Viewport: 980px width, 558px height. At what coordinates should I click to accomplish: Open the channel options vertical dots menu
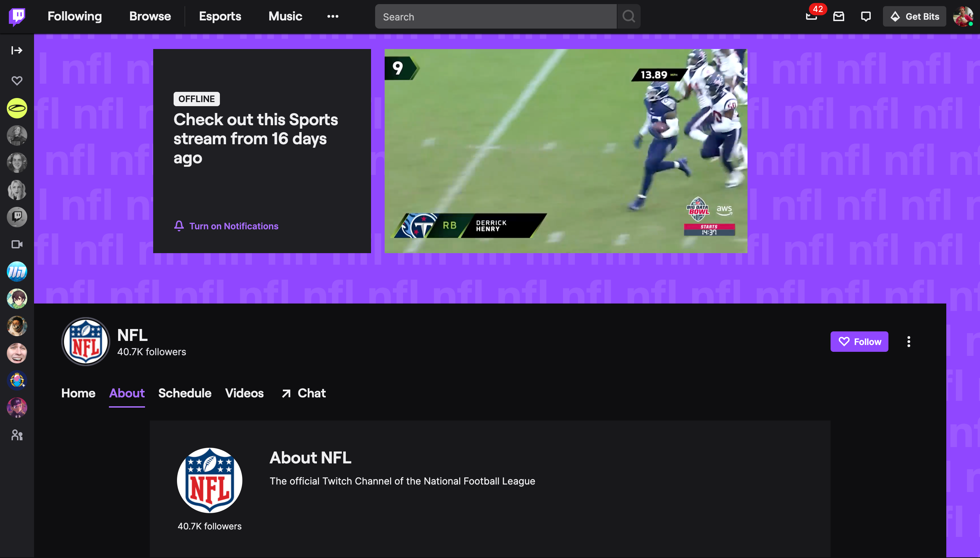tap(908, 341)
